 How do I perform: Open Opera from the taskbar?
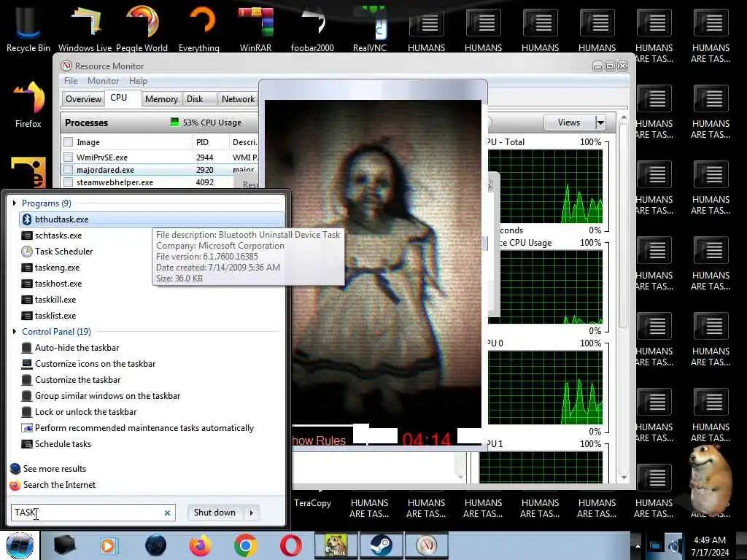[x=290, y=545]
